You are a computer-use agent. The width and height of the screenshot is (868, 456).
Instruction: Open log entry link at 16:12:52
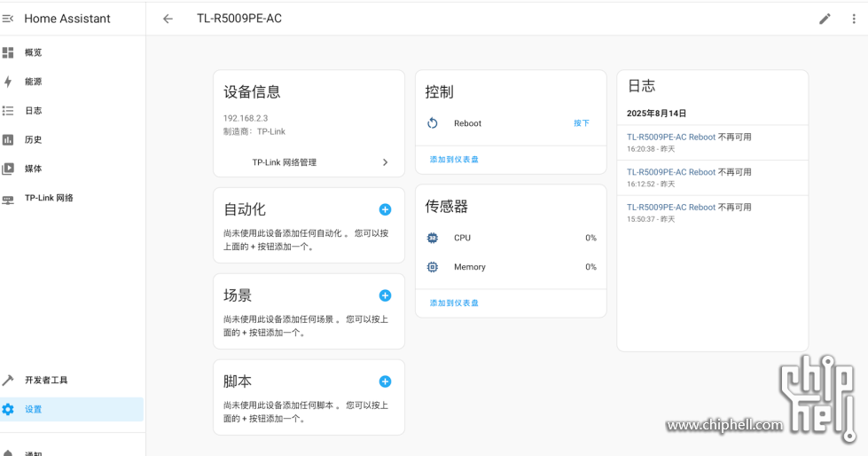coord(671,172)
